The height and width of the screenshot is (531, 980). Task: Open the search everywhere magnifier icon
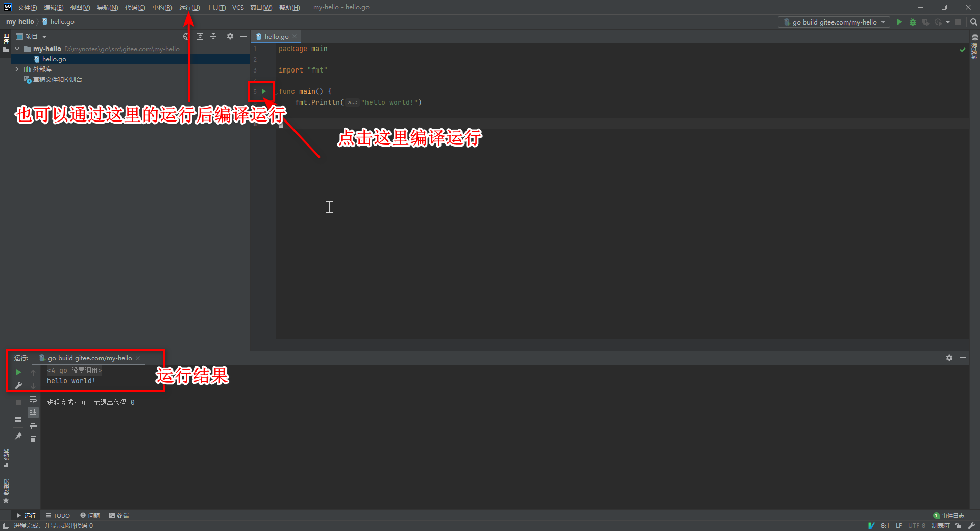coord(973,22)
